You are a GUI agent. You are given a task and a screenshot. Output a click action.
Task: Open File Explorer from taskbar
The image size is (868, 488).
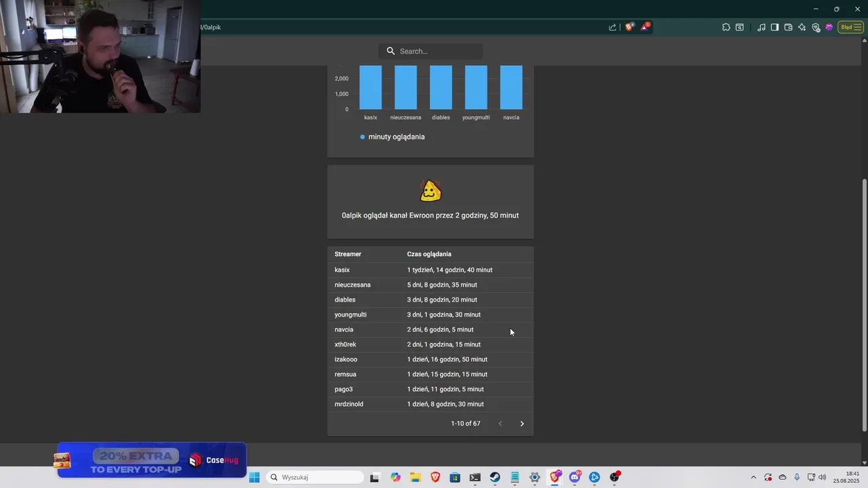point(415,477)
